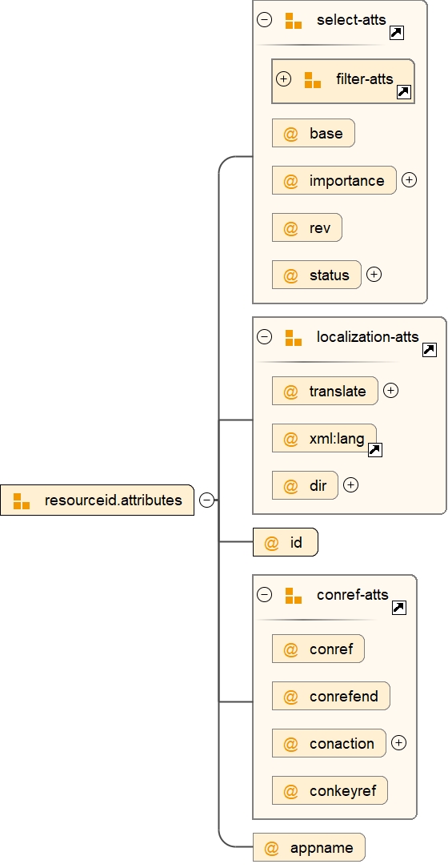Viewport: 448px width, 868px height.
Task: Click the @ icon of importance
Action: point(290,180)
